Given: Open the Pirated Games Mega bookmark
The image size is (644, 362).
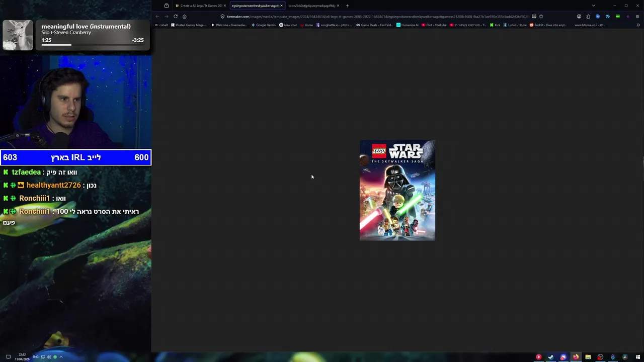Looking at the screenshot, I should (189, 25).
